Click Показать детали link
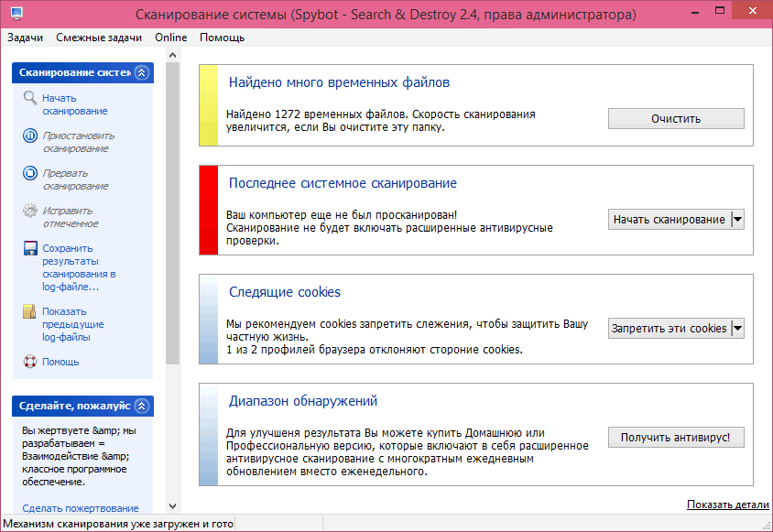 pos(727,505)
